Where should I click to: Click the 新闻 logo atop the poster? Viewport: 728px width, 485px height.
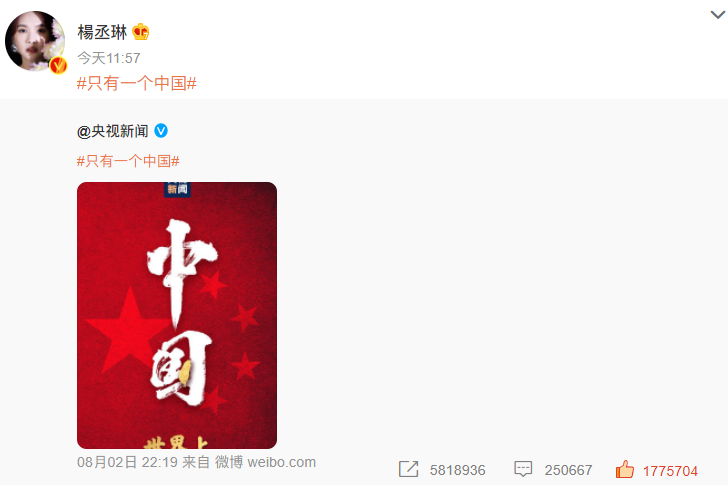pos(177,189)
